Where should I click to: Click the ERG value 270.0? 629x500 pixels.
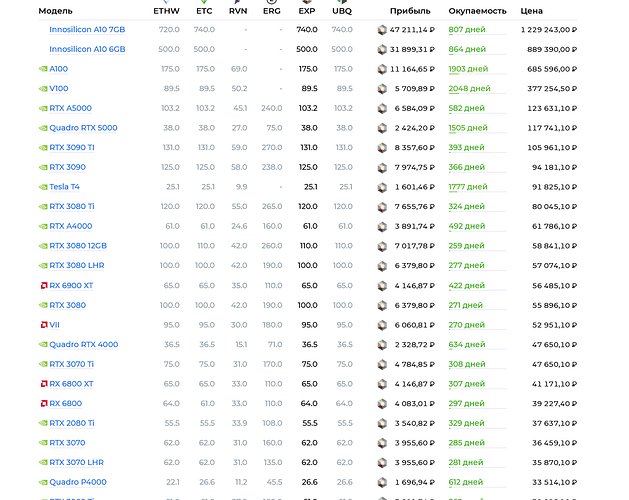272,148
